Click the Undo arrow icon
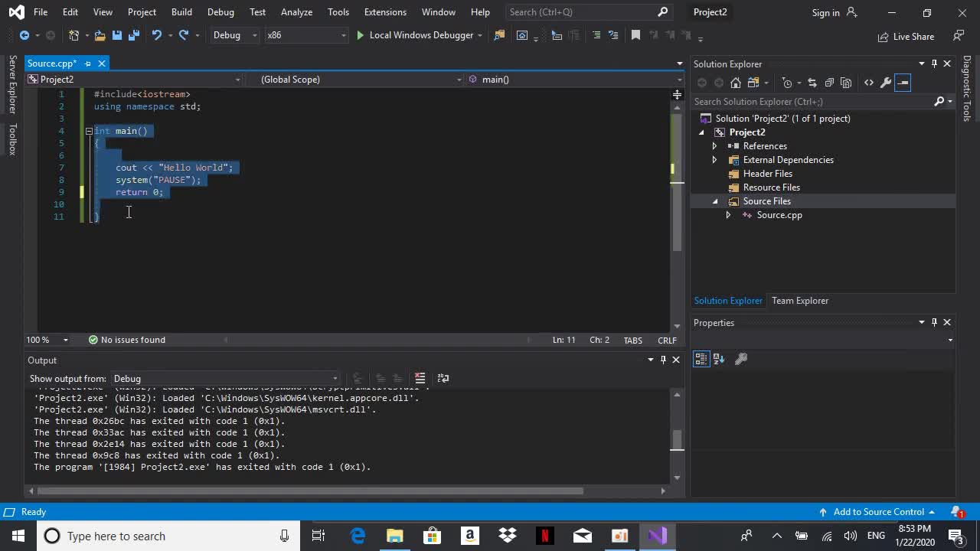 coord(157,35)
